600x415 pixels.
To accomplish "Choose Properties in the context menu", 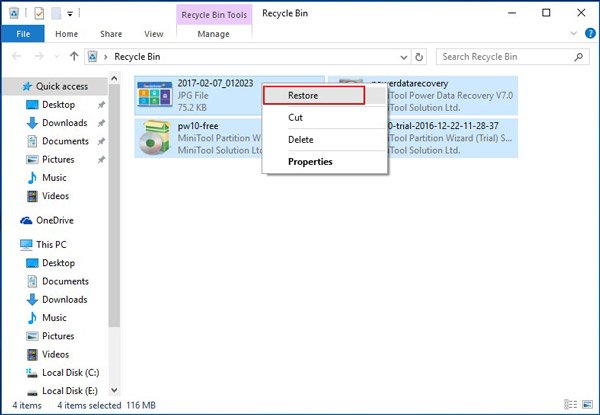I will coord(310,162).
